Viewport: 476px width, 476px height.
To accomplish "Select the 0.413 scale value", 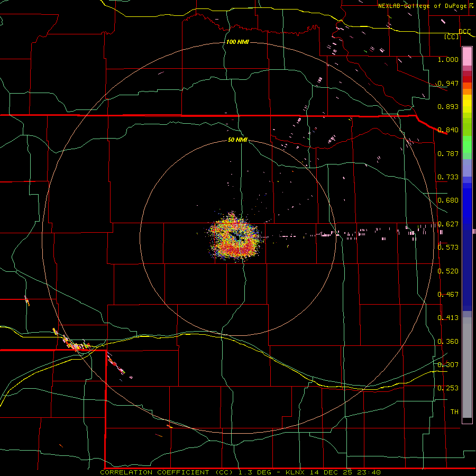I will 448,317.
